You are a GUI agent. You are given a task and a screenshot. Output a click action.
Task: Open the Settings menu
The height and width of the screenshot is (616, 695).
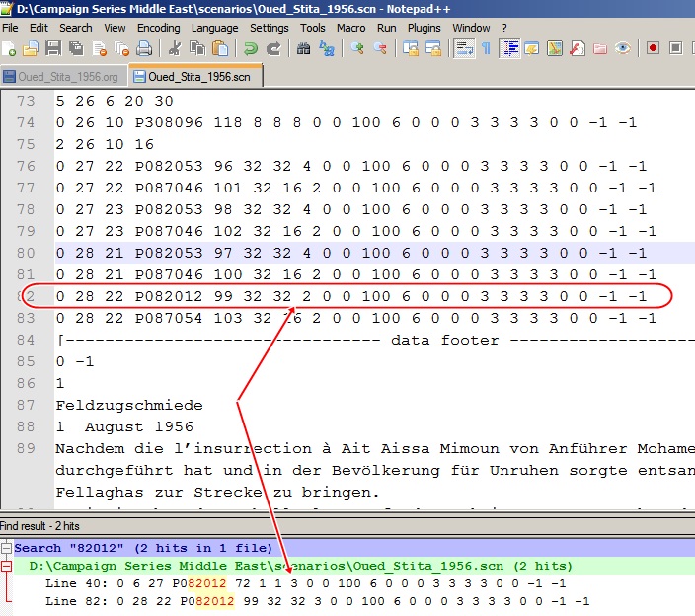click(x=270, y=28)
